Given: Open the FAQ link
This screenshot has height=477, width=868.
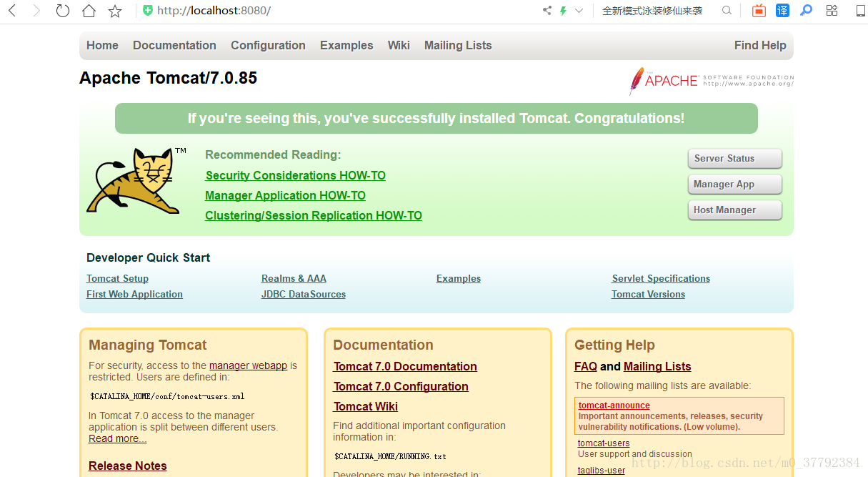Looking at the screenshot, I should click(x=586, y=366).
